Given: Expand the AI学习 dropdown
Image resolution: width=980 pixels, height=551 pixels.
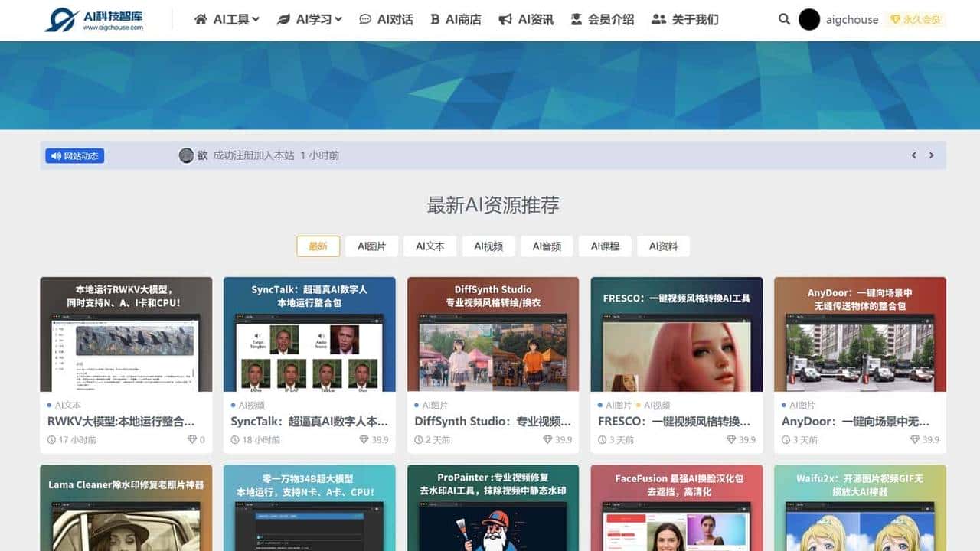Looking at the screenshot, I should [313, 19].
